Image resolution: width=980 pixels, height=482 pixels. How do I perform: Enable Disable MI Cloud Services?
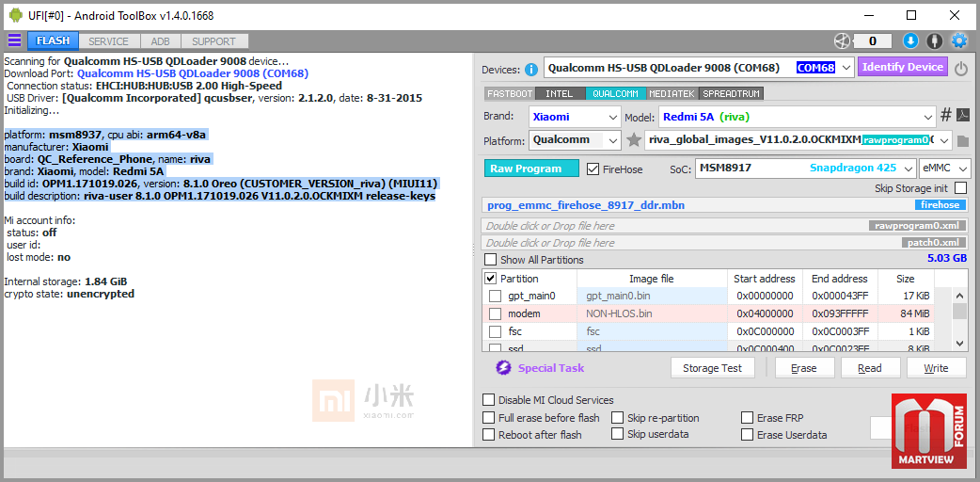point(488,400)
